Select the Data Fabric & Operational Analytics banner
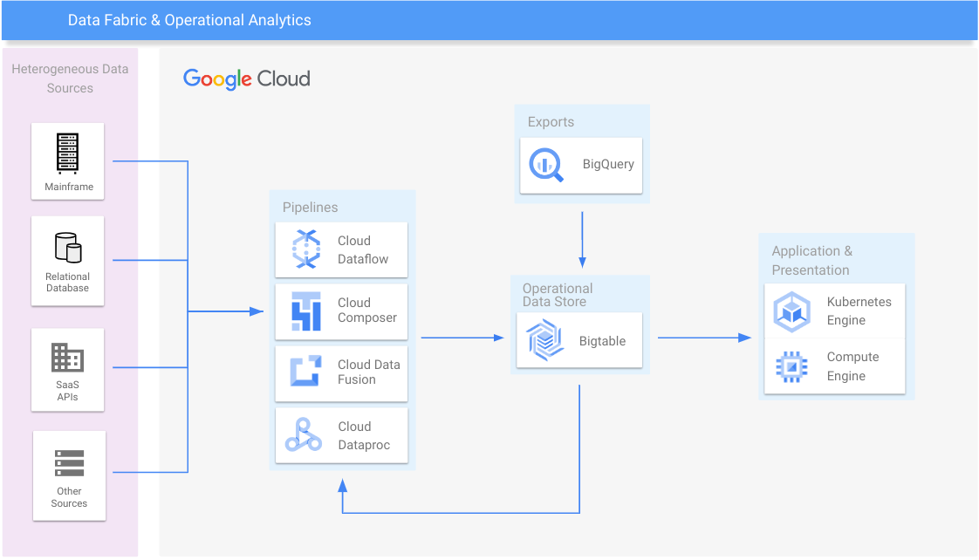 click(x=189, y=20)
